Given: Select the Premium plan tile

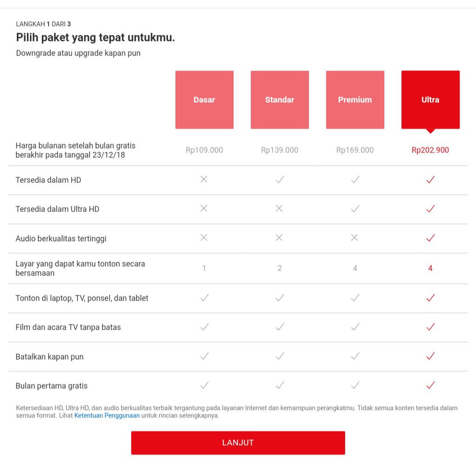Looking at the screenshot, I should point(355,99).
